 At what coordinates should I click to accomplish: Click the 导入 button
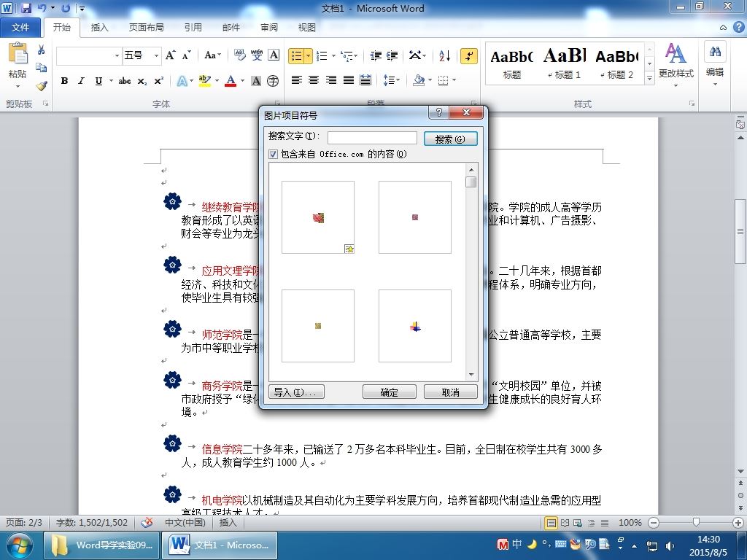296,392
